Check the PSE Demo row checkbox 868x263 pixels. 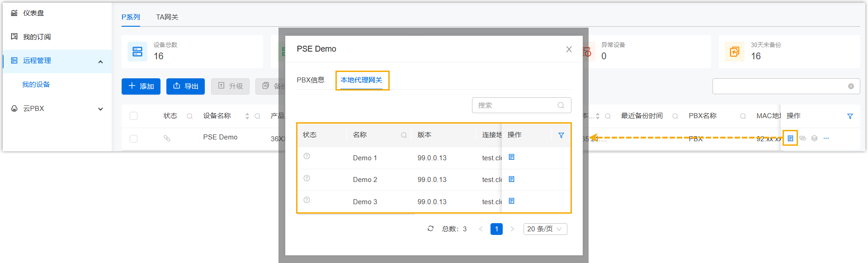click(x=133, y=139)
